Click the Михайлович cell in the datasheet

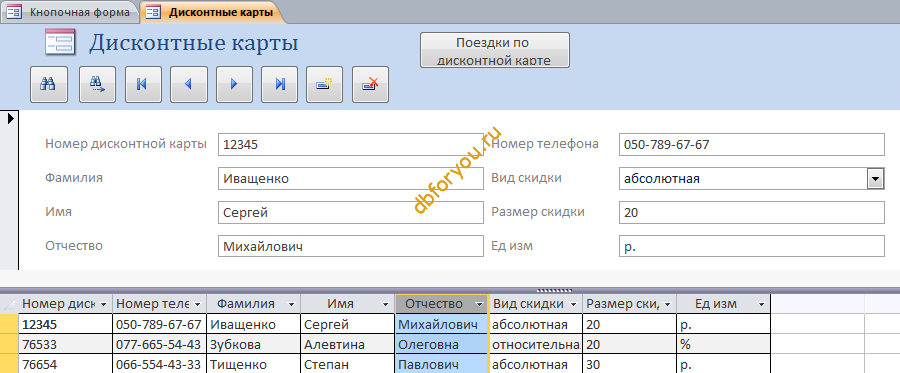[x=441, y=324]
